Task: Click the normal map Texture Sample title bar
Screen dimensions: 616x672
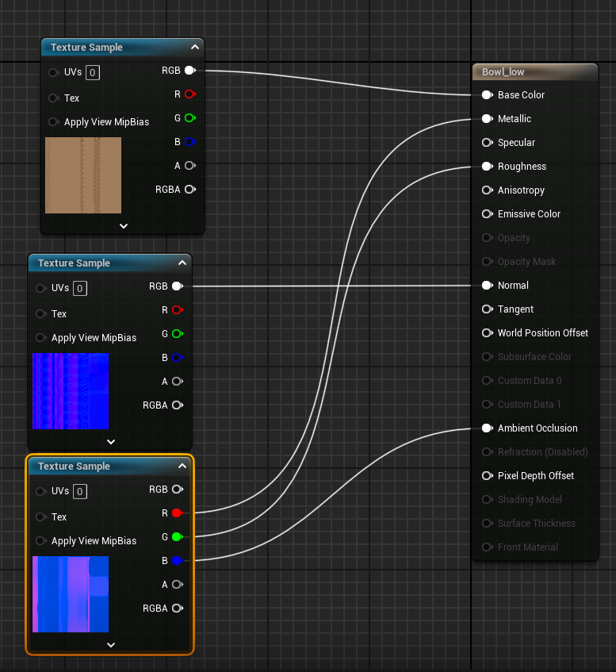Action: coord(109,263)
